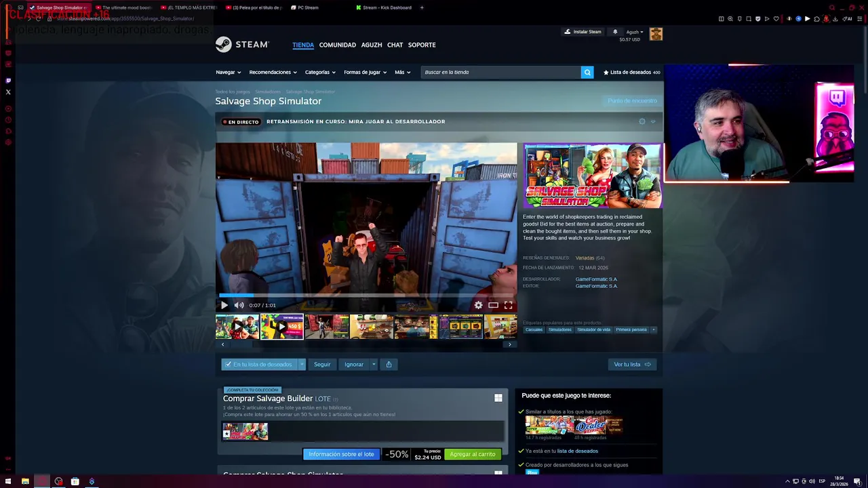
Task: Select the Casuales tag
Action: 534,329
